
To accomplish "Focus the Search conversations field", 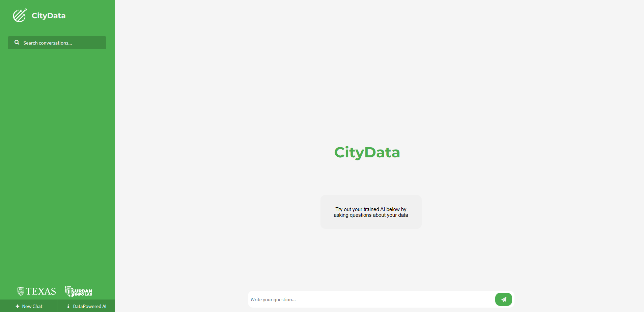I will coord(61,43).
